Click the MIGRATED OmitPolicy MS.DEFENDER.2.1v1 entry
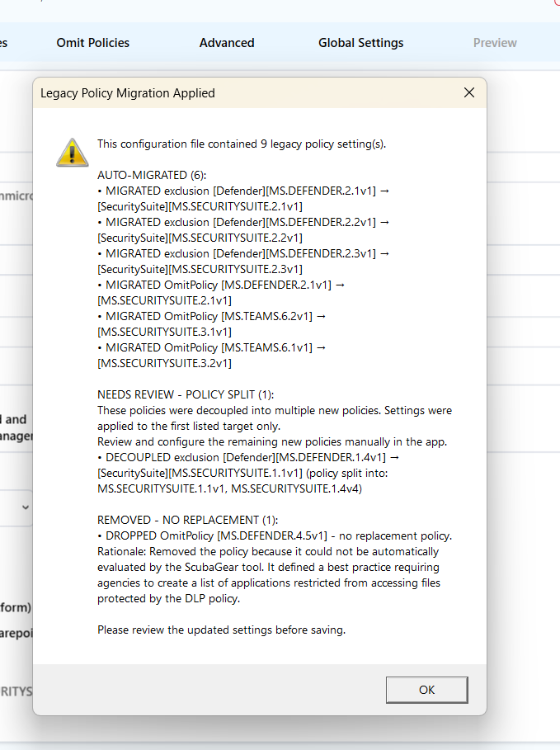 pos(221,293)
